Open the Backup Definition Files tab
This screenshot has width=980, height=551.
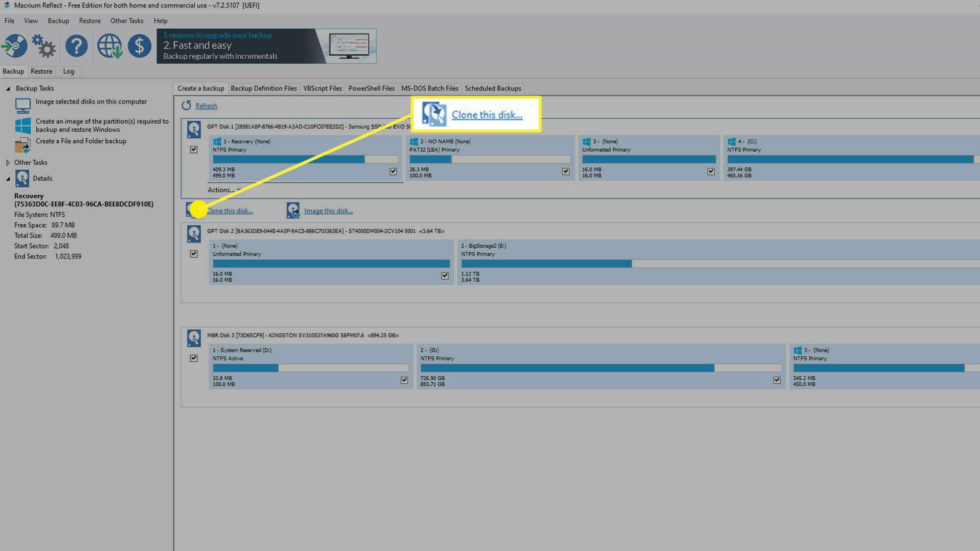264,89
